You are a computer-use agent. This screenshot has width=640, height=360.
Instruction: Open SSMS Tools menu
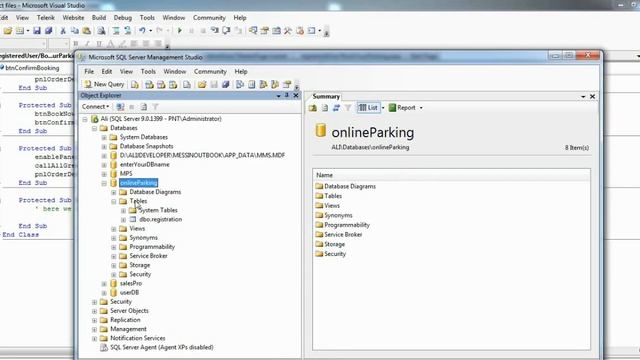point(148,71)
